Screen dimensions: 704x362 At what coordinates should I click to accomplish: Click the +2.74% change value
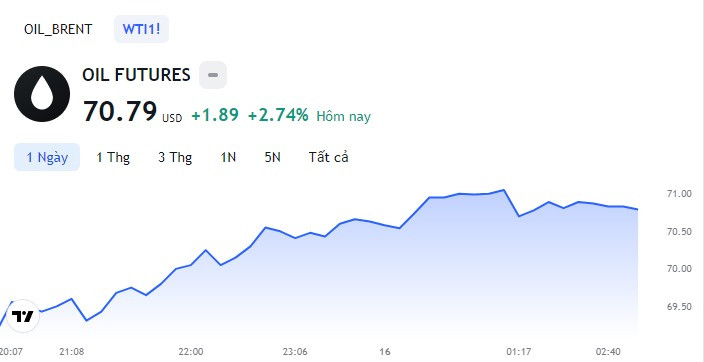278,116
